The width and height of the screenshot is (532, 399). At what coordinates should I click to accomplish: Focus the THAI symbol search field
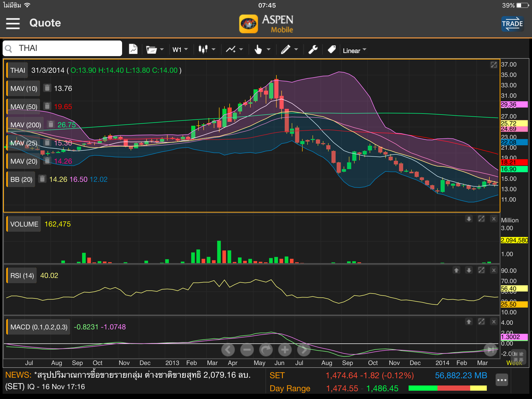point(62,48)
